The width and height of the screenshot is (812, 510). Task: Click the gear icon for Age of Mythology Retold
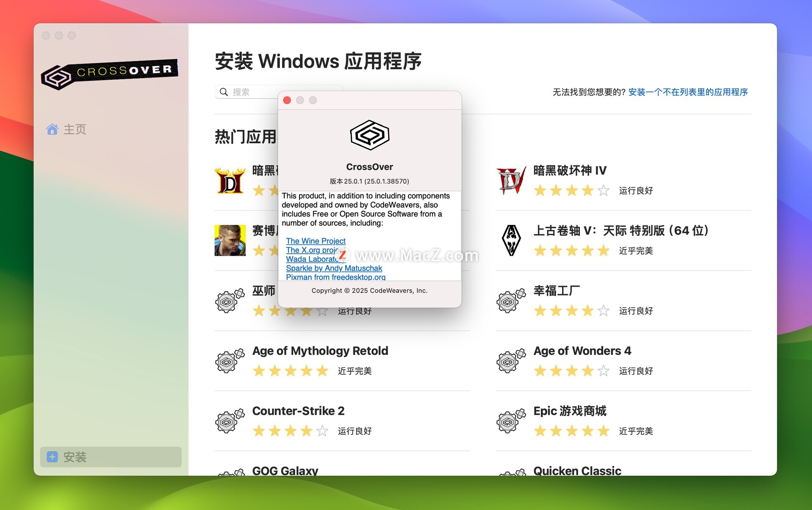(230, 361)
